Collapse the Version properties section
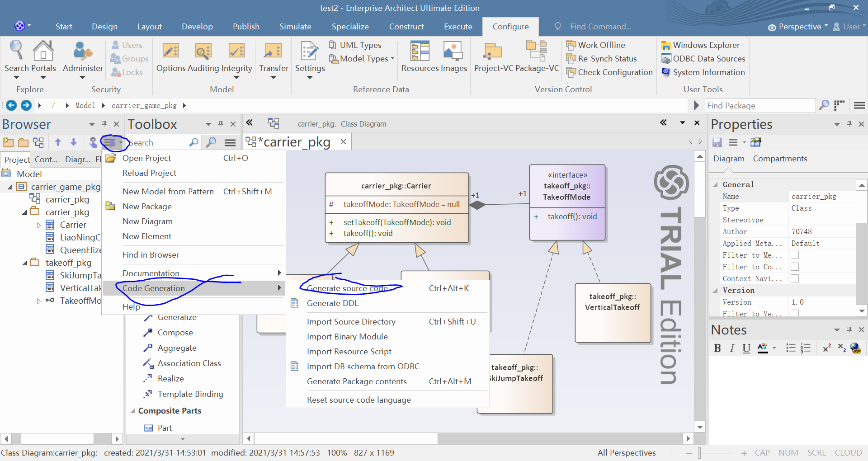This screenshot has width=868, height=461. (x=715, y=290)
